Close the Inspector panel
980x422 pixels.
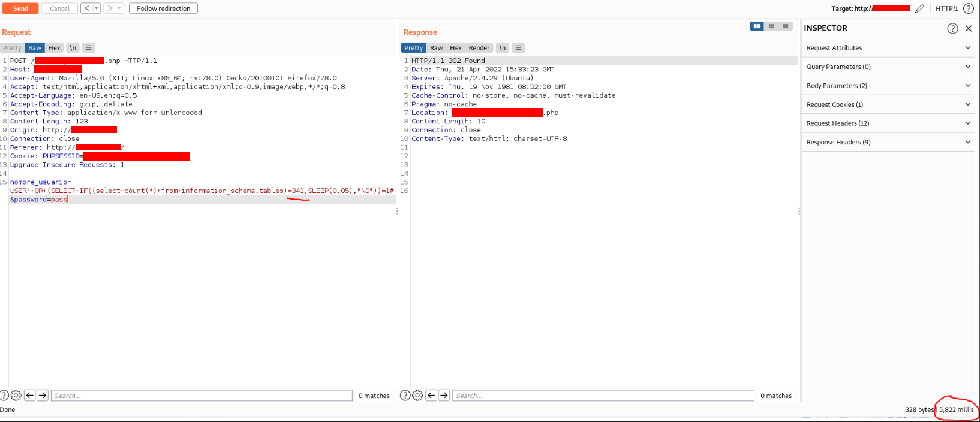click(x=969, y=28)
